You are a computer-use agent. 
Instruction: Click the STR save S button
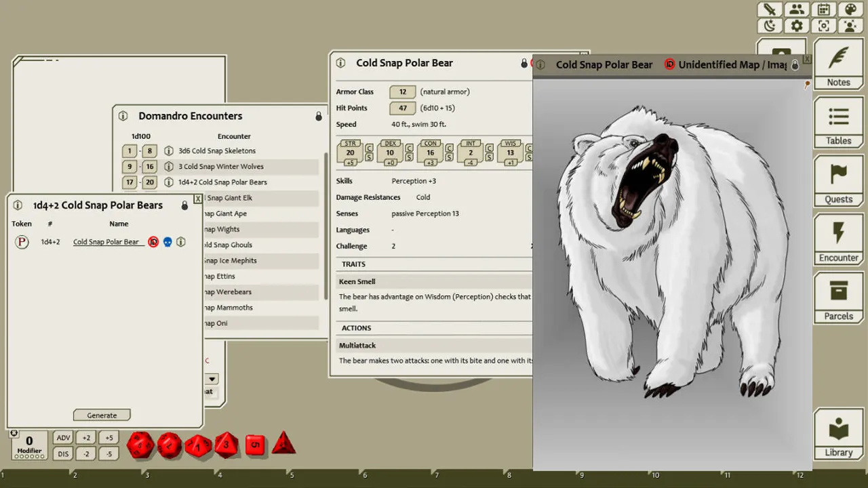click(369, 157)
